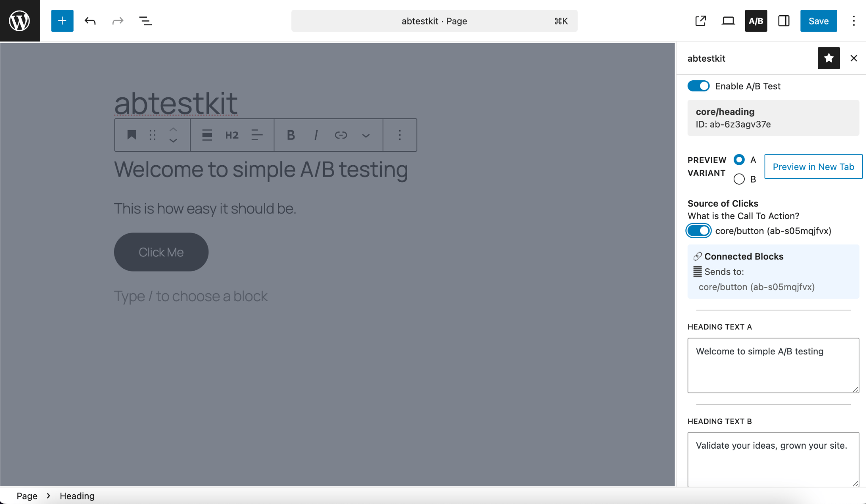Save the page

pyautogui.click(x=818, y=21)
